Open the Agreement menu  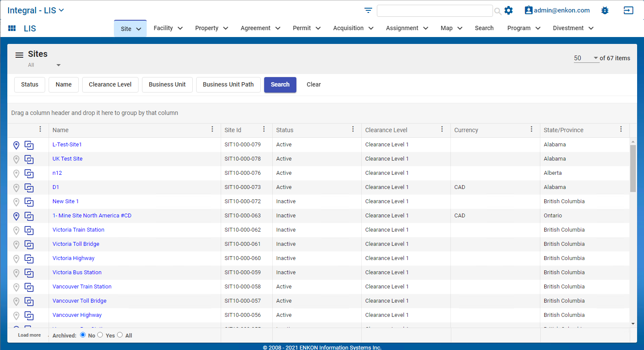tap(260, 28)
